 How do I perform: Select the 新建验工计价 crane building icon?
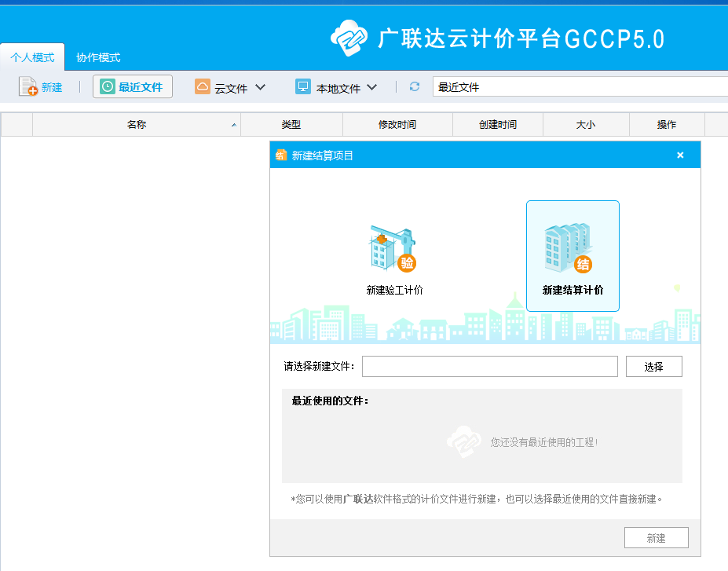tap(393, 248)
